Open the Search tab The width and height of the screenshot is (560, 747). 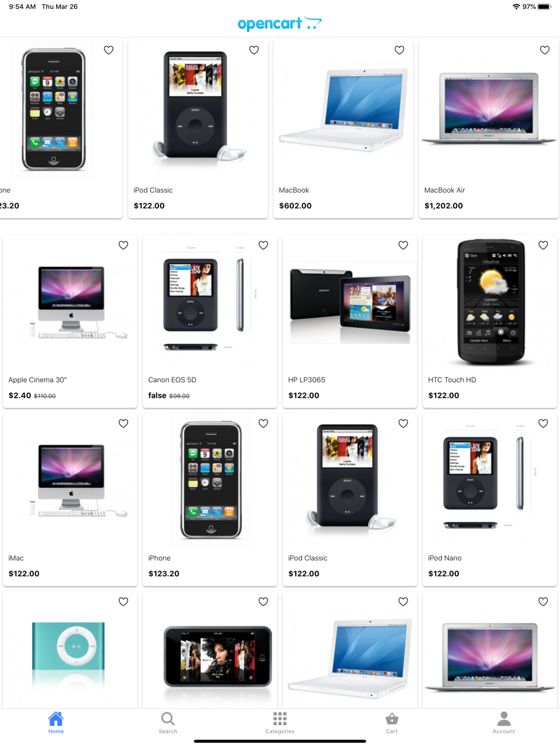pos(168,722)
